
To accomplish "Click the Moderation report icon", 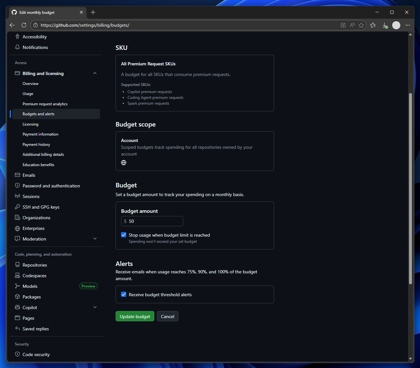I will tap(17, 239).
